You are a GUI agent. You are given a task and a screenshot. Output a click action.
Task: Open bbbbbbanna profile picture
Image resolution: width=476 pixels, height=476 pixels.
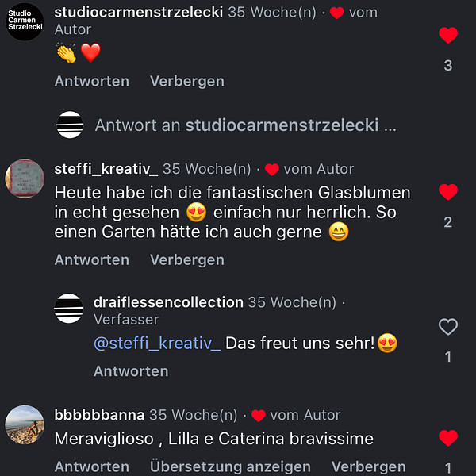[25, 424]
